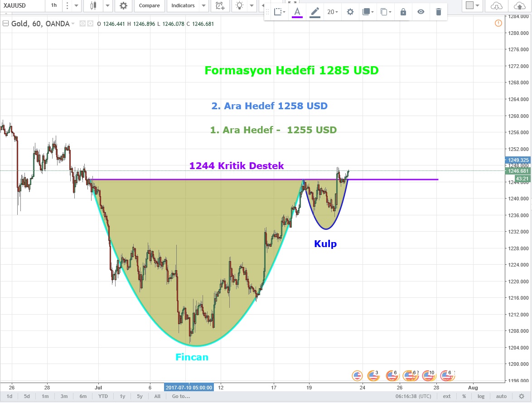Delete drawing with trash can icon
Viewport: 532px width, 403px height.
point(438,12)
